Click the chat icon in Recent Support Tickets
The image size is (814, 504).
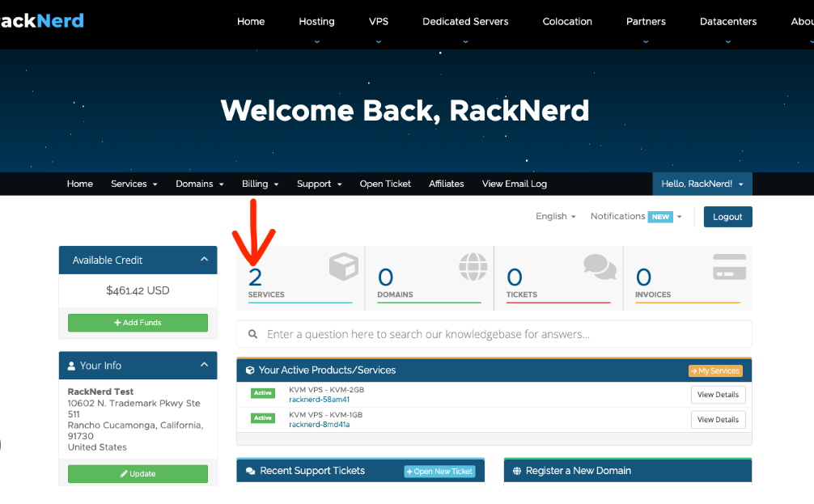click(x=250, y=471)
